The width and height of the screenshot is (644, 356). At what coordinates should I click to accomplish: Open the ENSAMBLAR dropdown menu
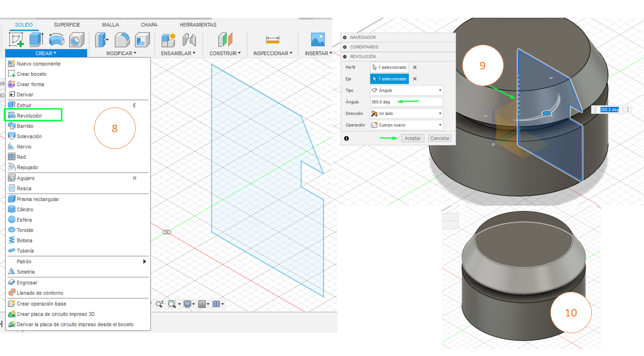pos(178,54)
